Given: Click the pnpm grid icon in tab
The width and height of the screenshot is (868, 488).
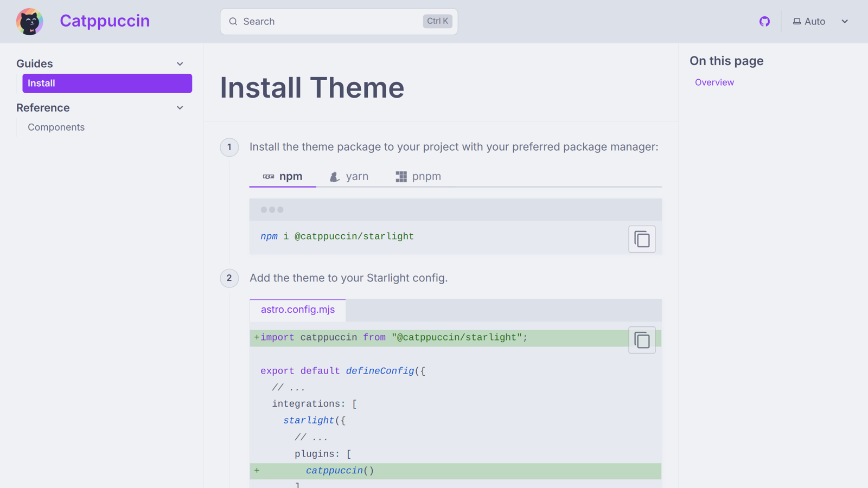Looking at the screenshot, I should (401, 177).
